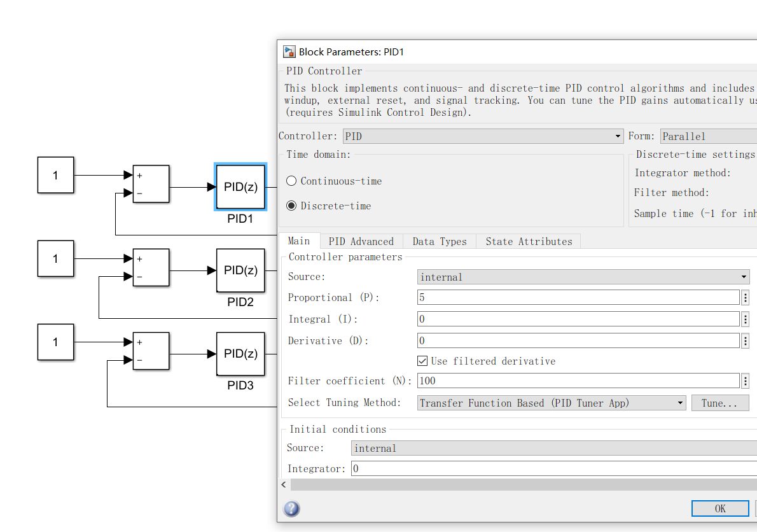The height and width of the screenshot is (532, 757).
Task: Open the options dots beside Proportional field
Action: pyautogui.click(x=746, y=297)
